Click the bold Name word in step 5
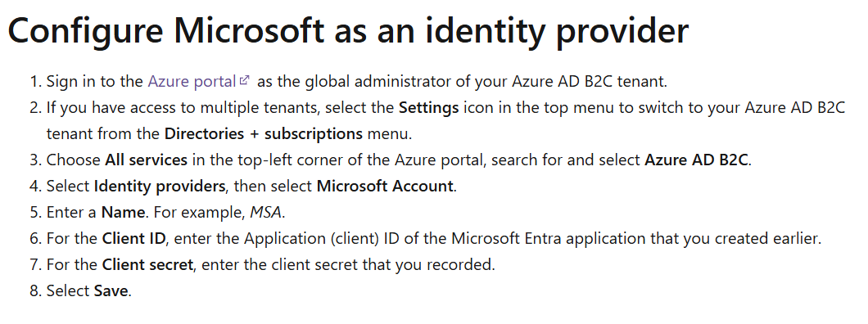 [x=123, y=212]
